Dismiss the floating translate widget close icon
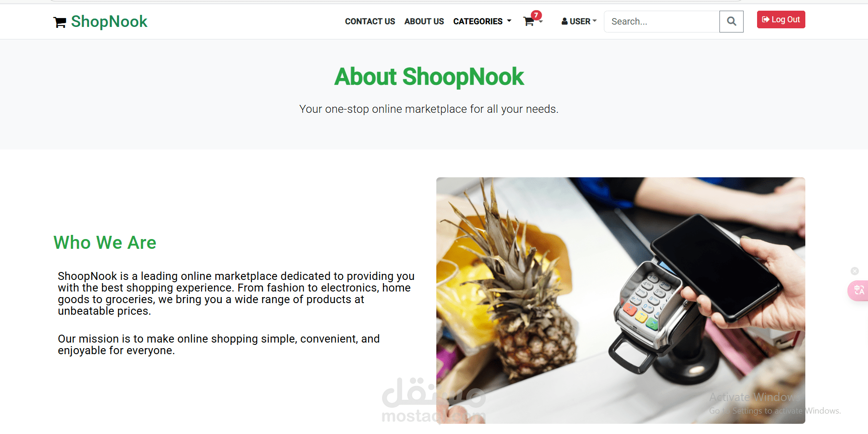 [855, 271]
